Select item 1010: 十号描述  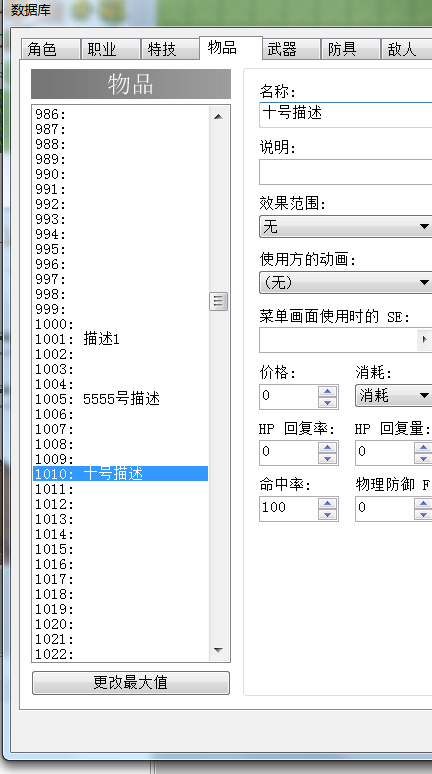[x=120, y=474]
